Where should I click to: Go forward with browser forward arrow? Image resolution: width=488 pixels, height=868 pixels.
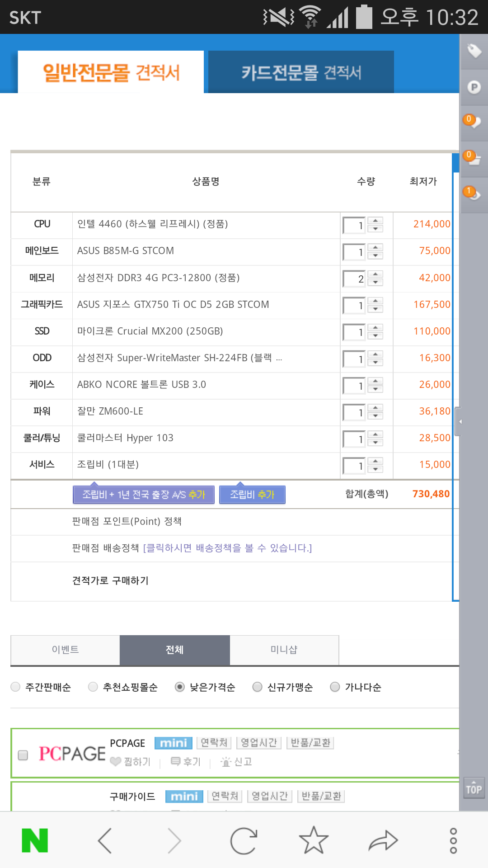coord(174,840)
